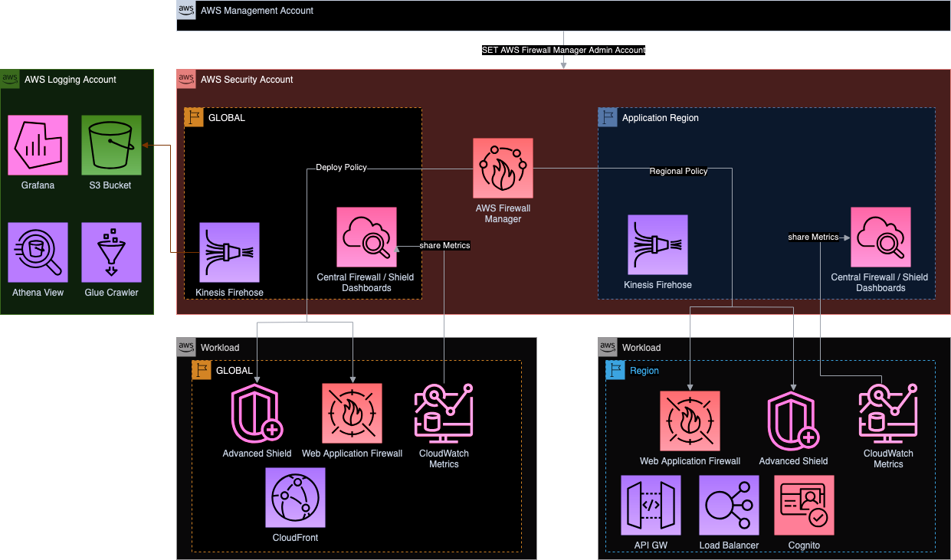This screenshot has width=951, height=560.
Task: Click AWS logo of Logging Account
Action: (10, 79)
